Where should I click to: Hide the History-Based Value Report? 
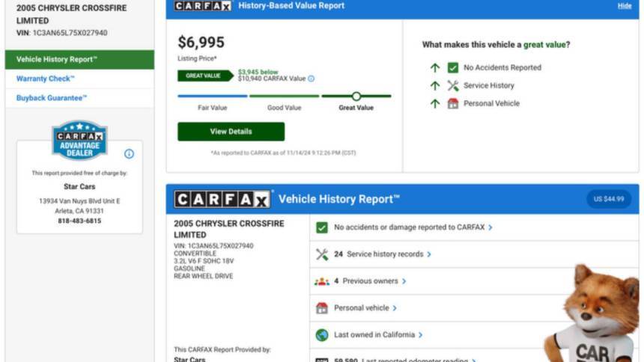point(625,6)
